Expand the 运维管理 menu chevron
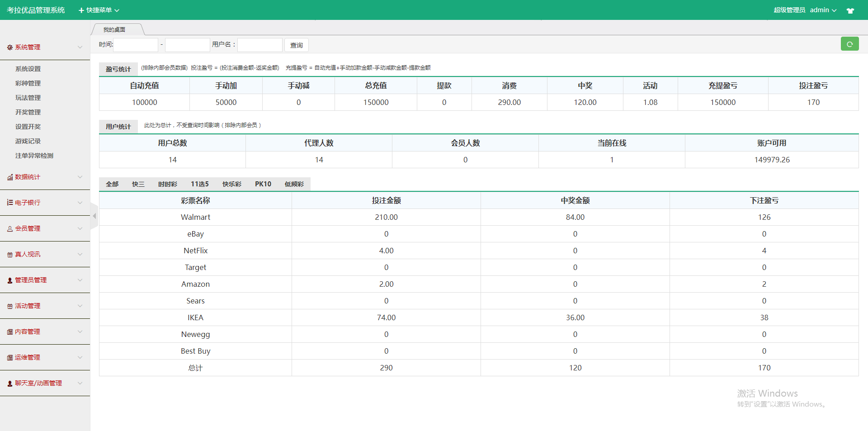Viewport: 868px width, 431px height. pyautogui.click(x=80, y=357)
